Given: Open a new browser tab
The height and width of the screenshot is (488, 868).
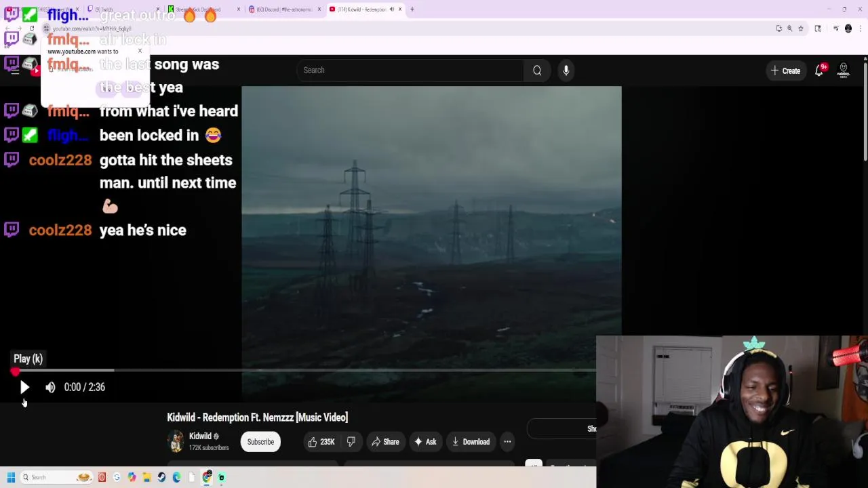Looking at the screenshot, I should point(412,9).
